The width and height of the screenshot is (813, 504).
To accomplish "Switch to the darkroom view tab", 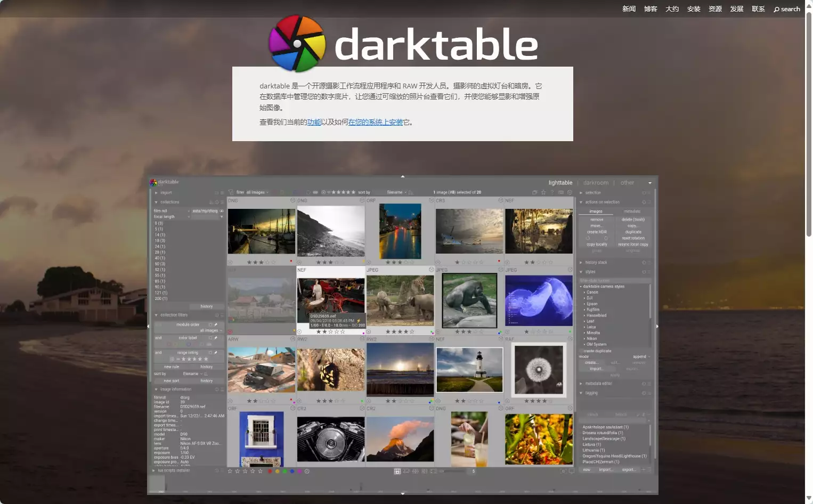I will click(x=596, y=183).
